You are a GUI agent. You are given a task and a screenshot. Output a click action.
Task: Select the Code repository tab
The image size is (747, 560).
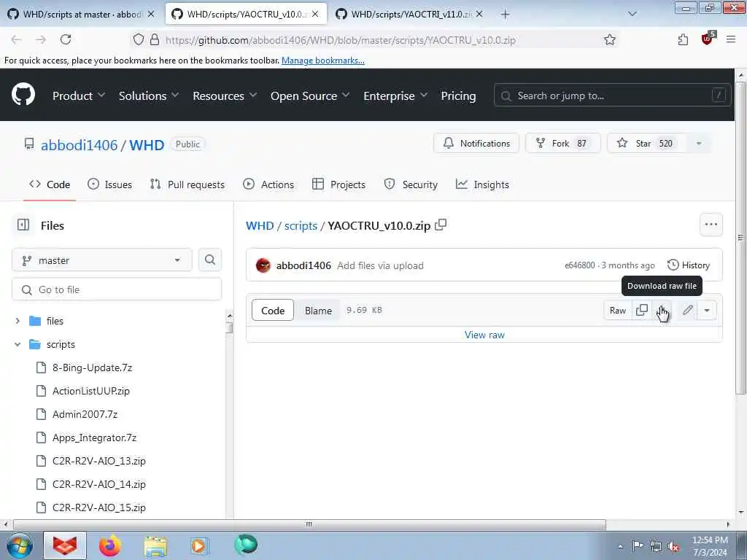point(50,184)
